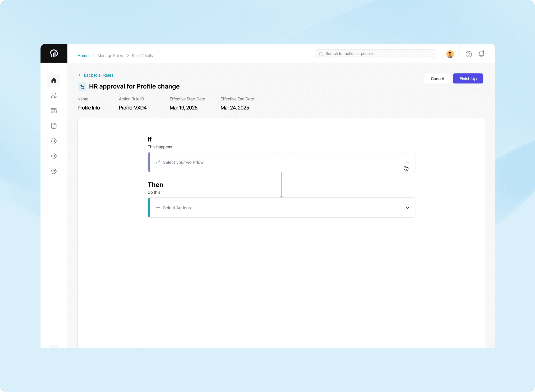Click the workflow tree icon beside rule title
Viewport: 535px width, 392px height.
coord(82,87)
